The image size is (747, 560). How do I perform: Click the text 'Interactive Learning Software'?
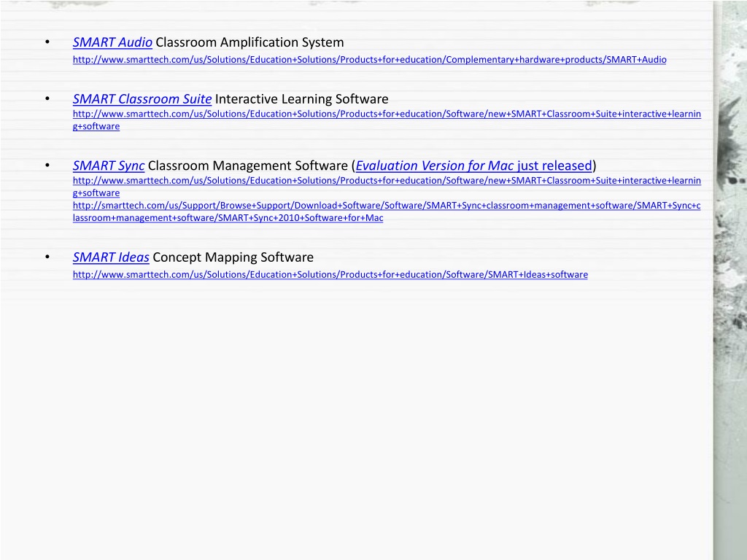click(x=301, y=99)
